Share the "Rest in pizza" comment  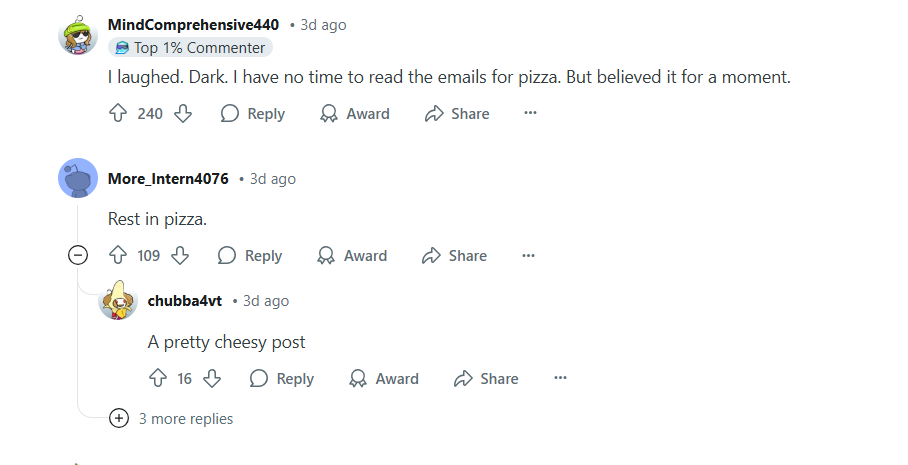(455, 256)
